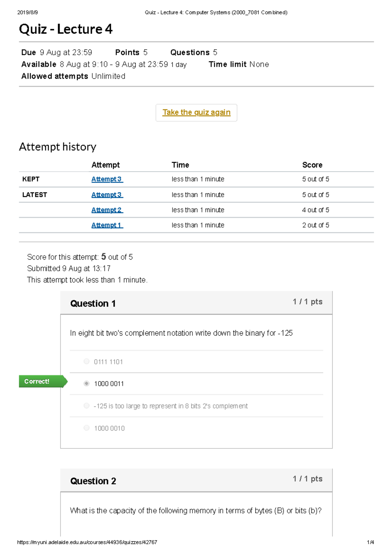Click the Attempt column header
The width and height of the screenshot is (392, 555).
106,165
